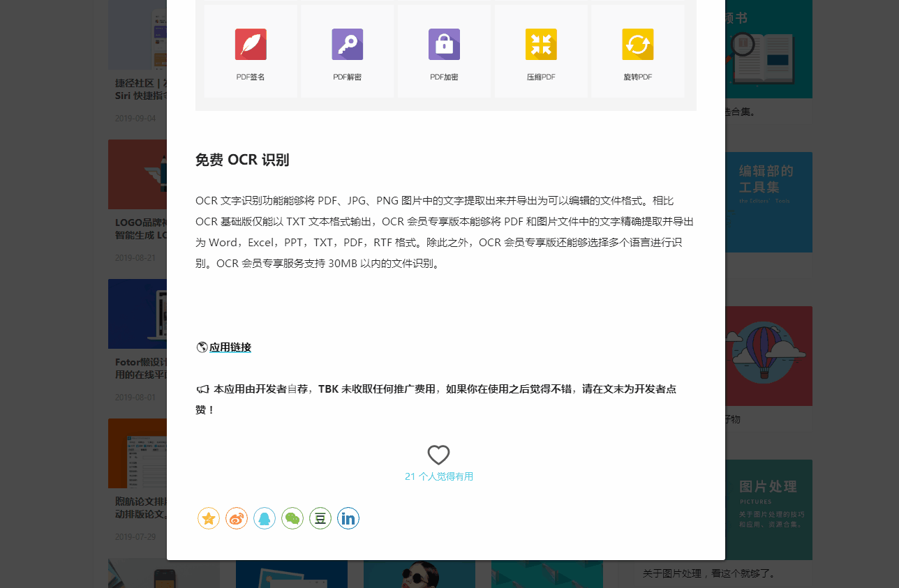Like the article with the heart icon
Viewport: 899px width, 588px height.
coord(438,455)
